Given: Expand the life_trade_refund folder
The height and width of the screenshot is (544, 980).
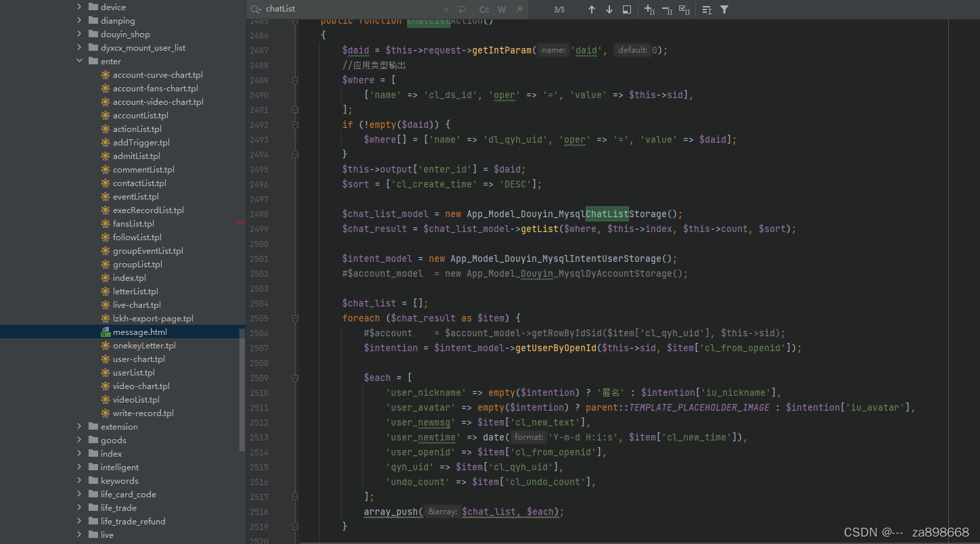Looking at the screenshot, I should point(79,521).
